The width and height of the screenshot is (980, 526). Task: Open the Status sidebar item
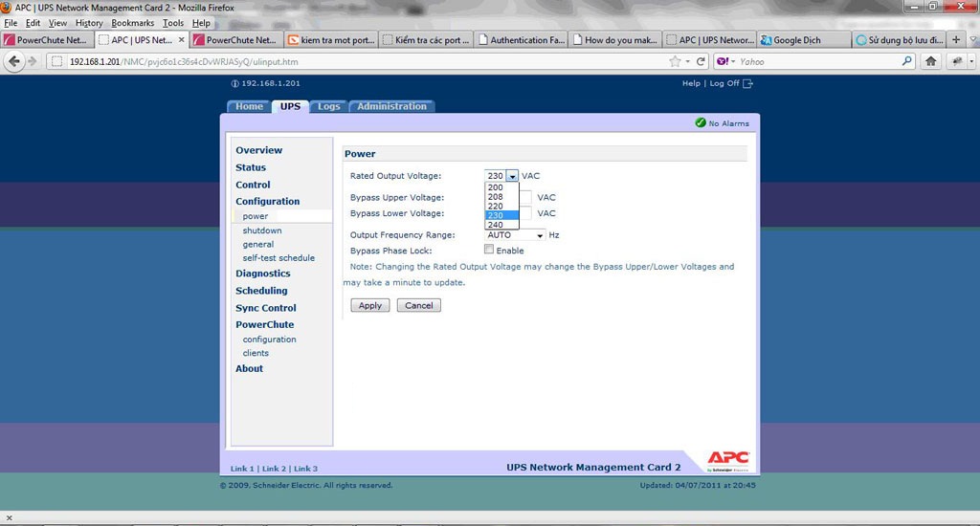point(251,167)
